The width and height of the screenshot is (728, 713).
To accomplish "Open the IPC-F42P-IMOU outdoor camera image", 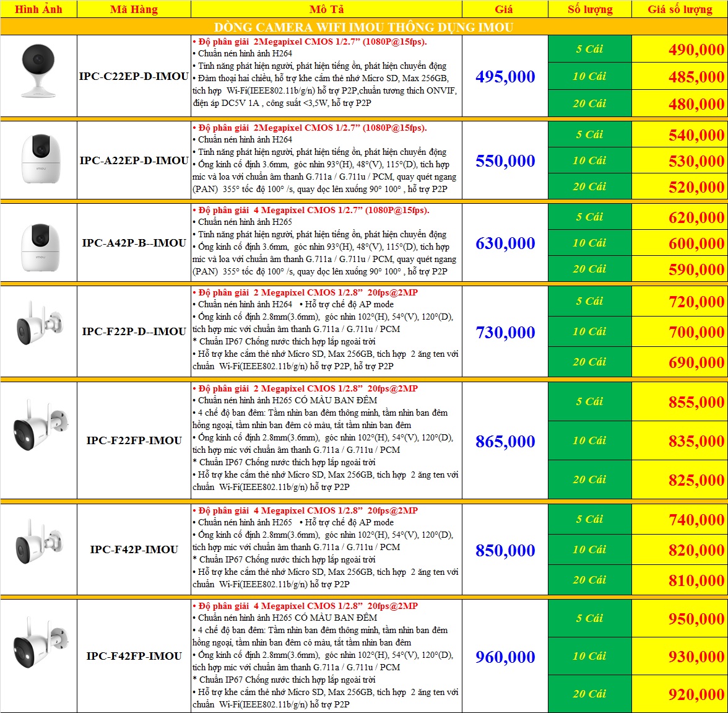I will click(39, 541).
